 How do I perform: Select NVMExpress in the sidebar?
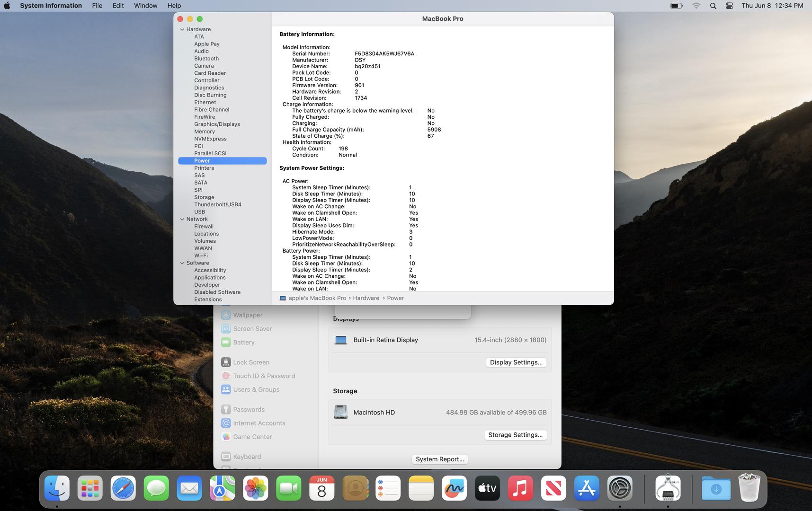point(210,139)
